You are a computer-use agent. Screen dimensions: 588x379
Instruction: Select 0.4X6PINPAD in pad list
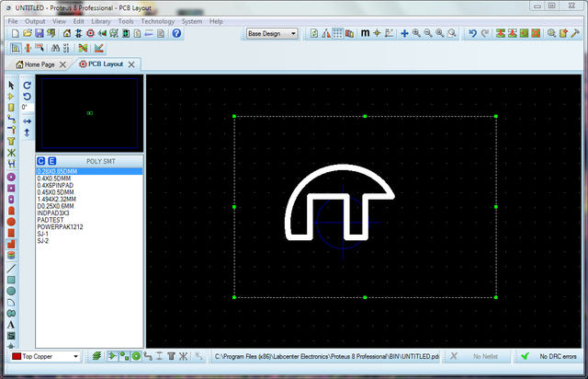click(x=89, y=185)
